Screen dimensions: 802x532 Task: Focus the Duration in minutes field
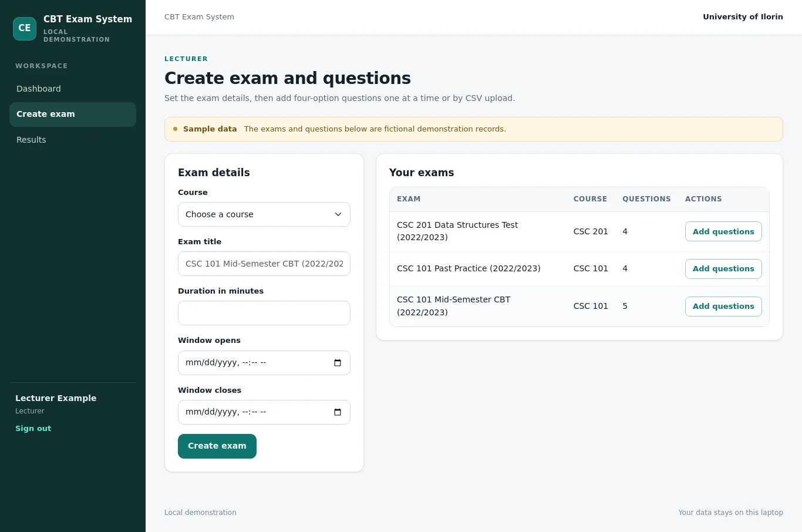(264, 313)
